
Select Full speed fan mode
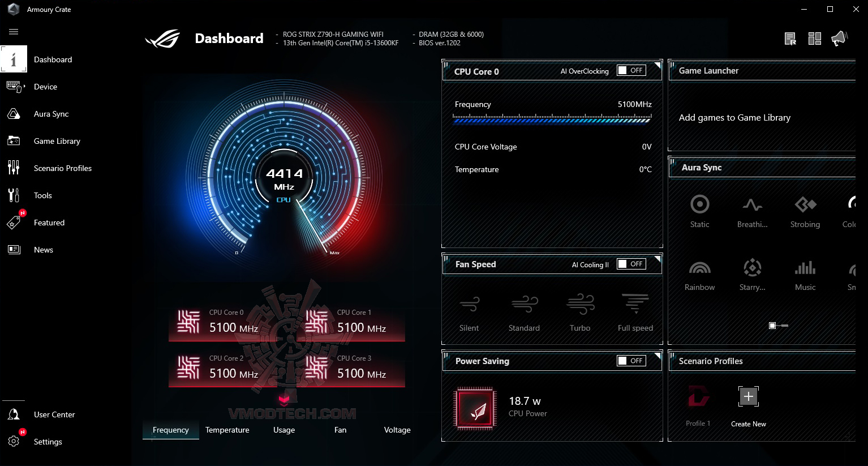pos(635,313)
